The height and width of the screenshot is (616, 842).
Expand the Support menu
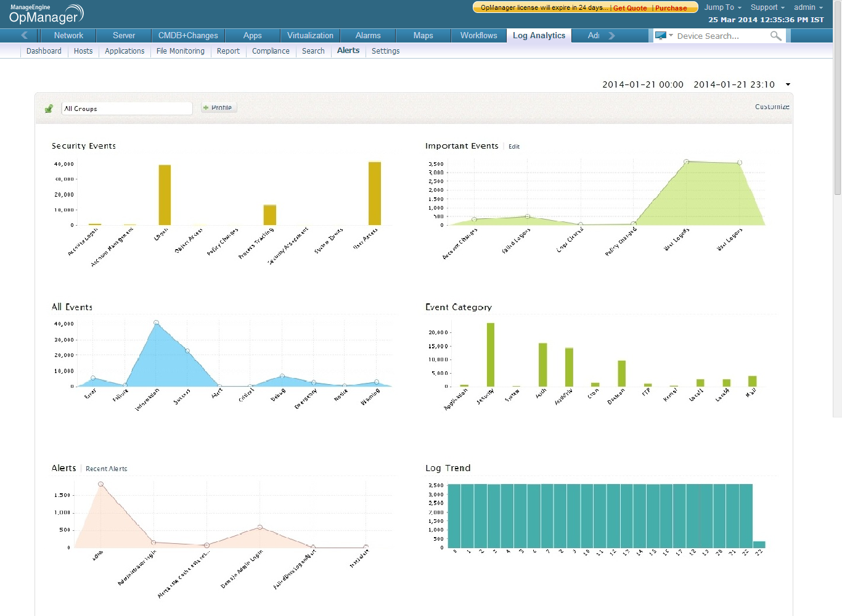[x=767, y=7]
